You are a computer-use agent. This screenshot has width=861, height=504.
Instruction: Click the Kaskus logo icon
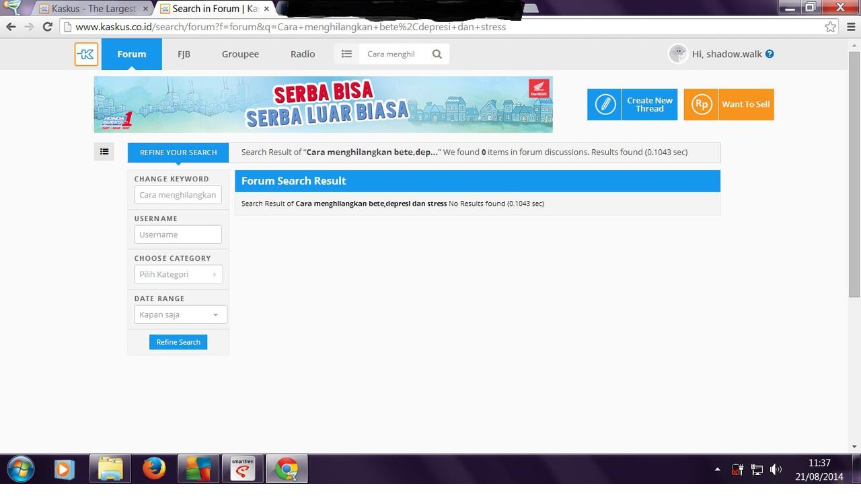86,54
